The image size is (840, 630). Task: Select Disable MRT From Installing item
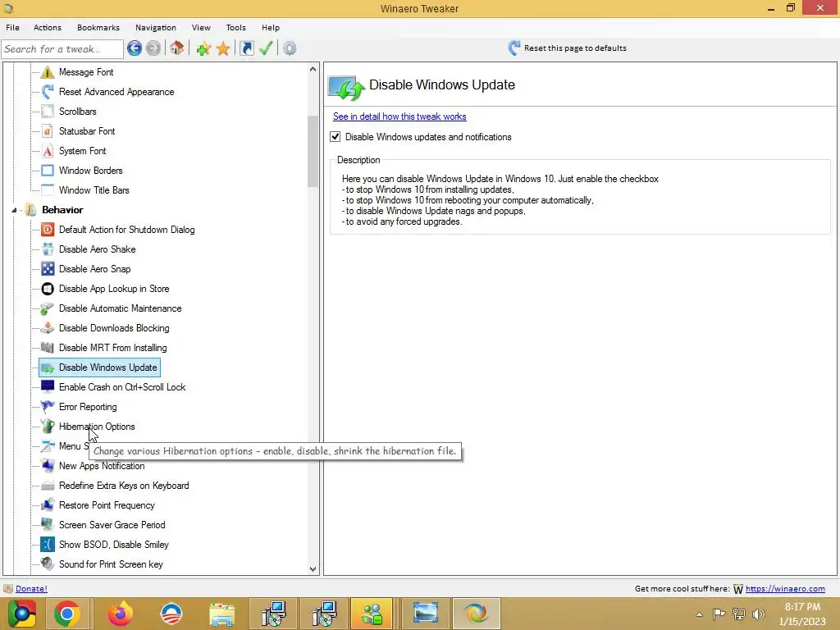coord(112,348)
